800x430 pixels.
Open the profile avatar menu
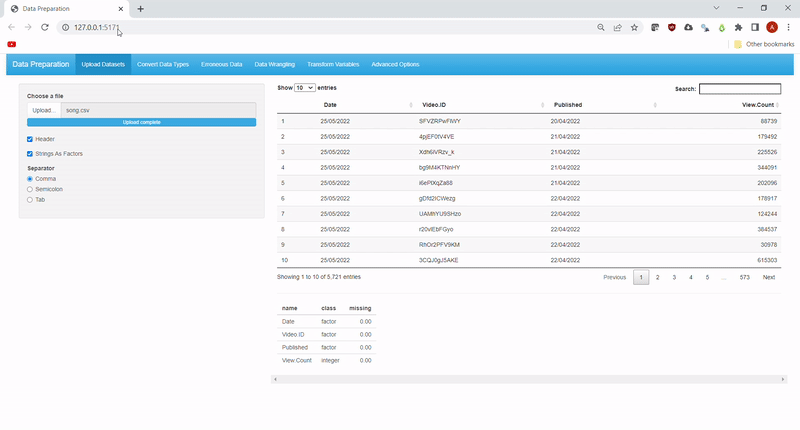click(772, 28)
